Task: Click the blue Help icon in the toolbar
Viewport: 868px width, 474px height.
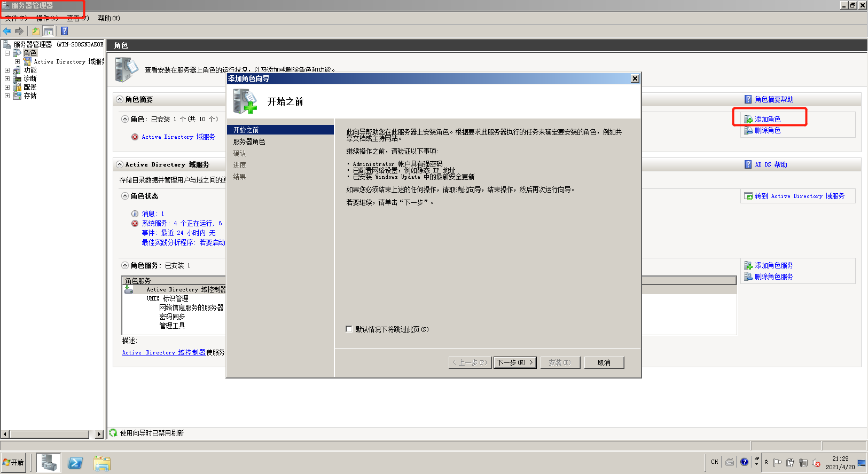Action: click(65, 31)
